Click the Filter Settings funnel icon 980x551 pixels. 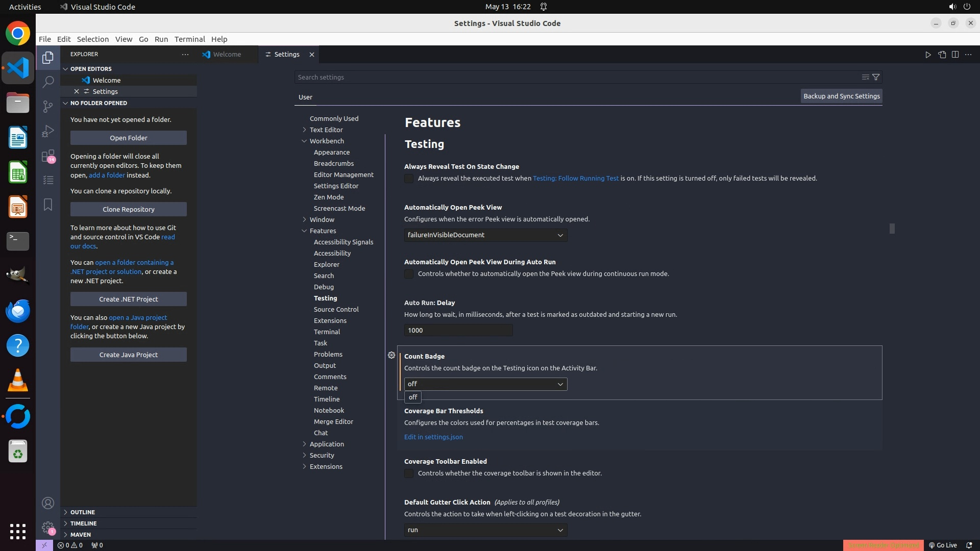coord(876,77)
